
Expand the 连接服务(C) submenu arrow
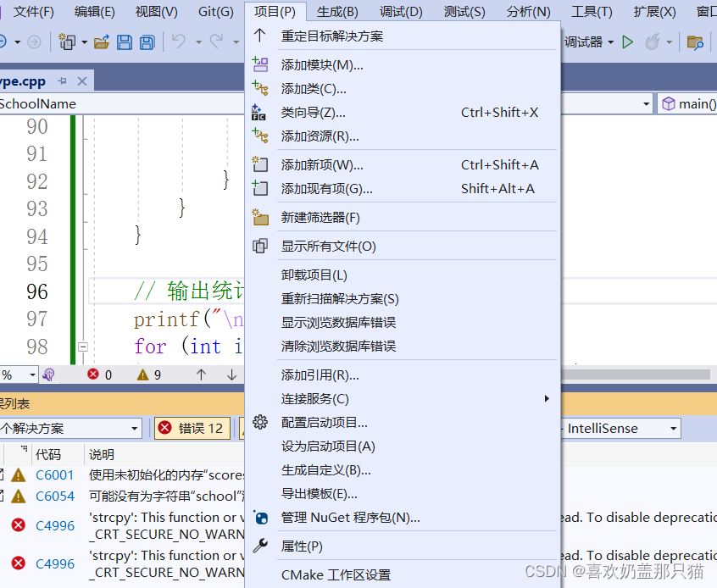tap(547, 399)
